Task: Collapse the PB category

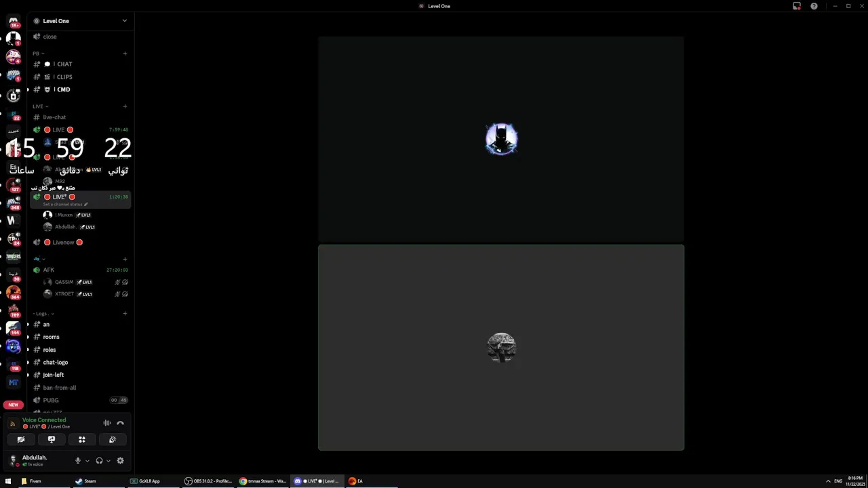Action: (38, 53)
